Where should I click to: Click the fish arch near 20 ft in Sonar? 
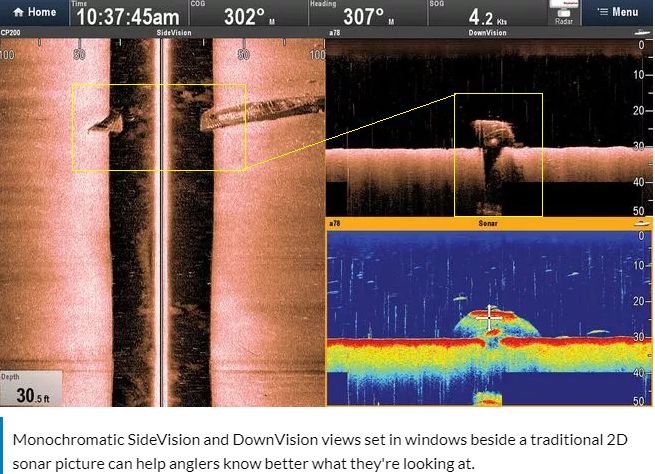click(x=460, y=299)
